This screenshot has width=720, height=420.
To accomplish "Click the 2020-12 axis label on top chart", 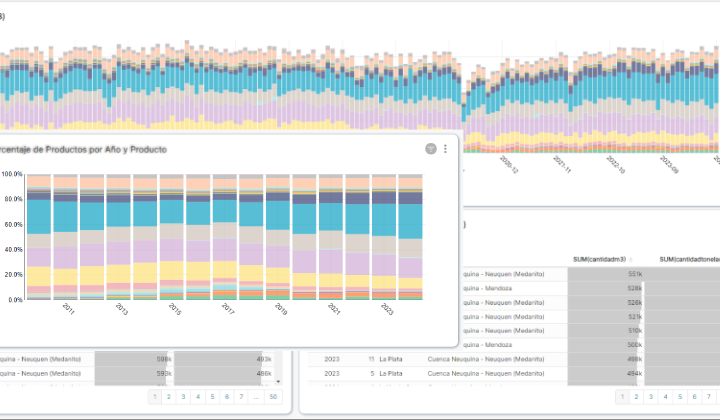I will (508, 164).
